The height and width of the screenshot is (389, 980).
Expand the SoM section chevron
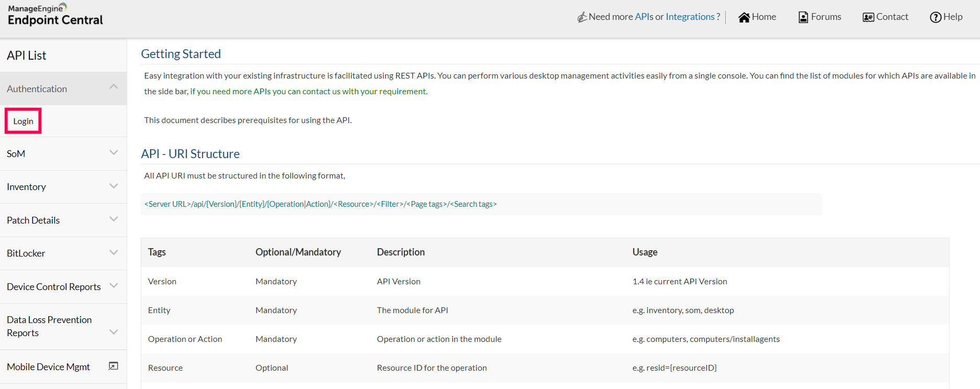click(114, 152)
